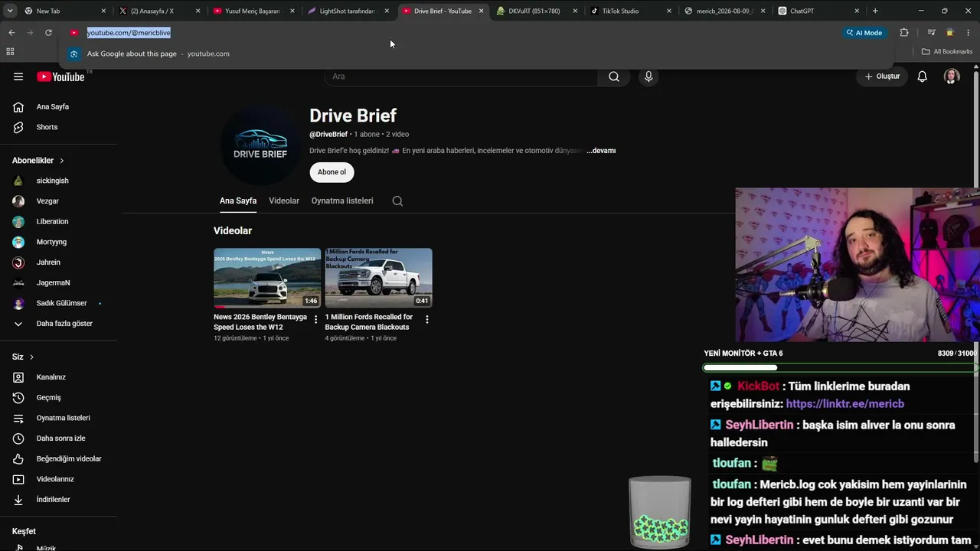The image size is (980, 551).
Task: Open the Chrome extensions puzzle icon
Action: [x=904, y=33]
